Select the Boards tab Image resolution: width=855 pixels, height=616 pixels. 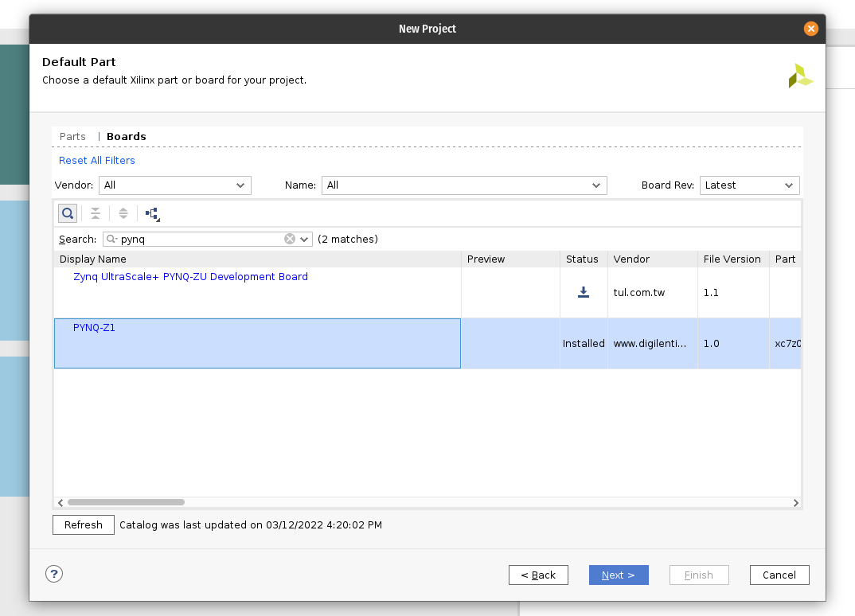127,136
